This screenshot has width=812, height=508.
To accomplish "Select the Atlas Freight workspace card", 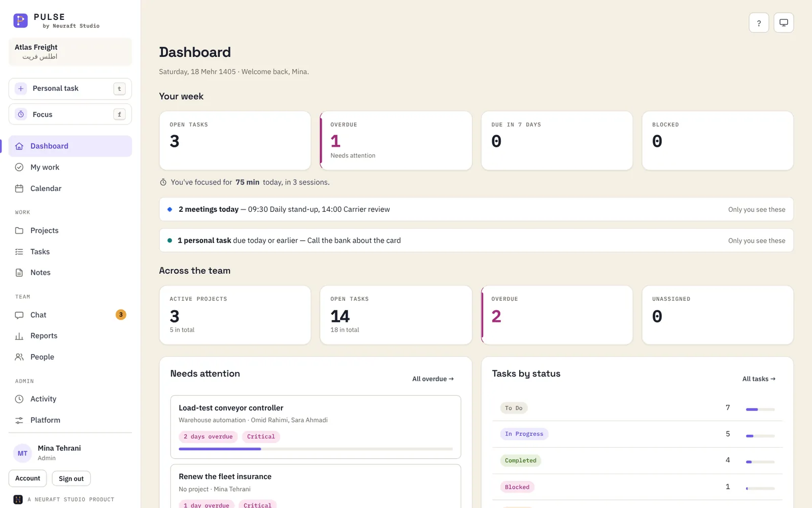I will click(x=70, y=52).
